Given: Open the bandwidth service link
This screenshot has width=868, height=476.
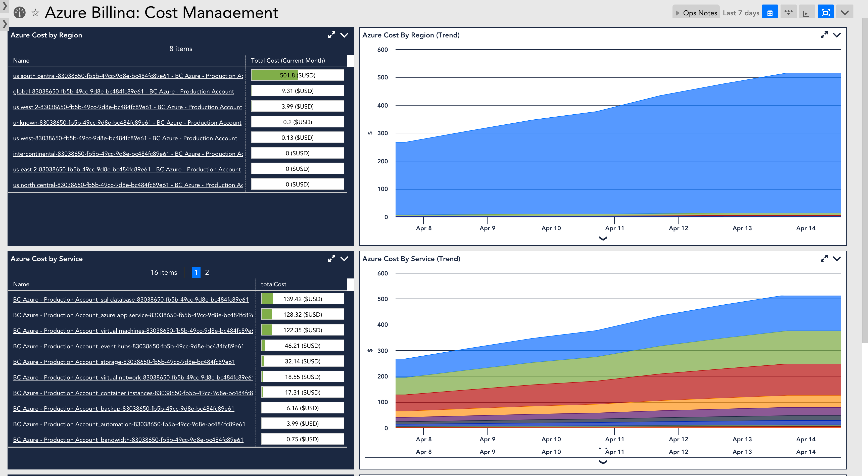Looking at the screenshot, I should [128, 440].
